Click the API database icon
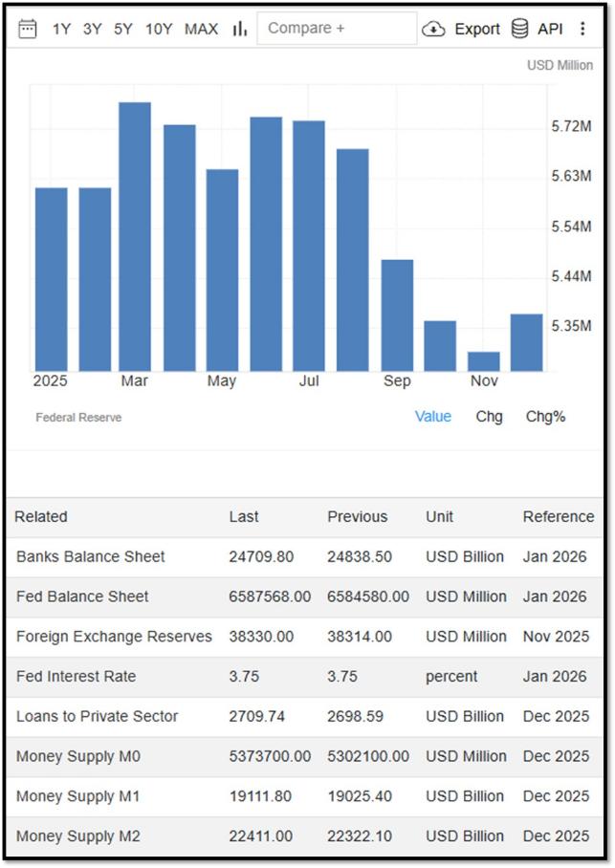 click(519, 29)
